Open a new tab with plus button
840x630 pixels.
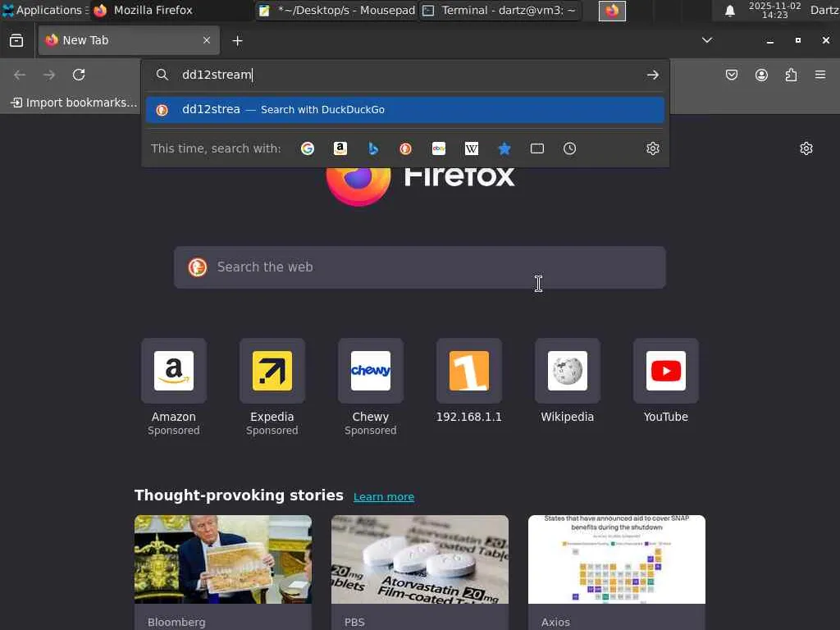(237, 41)
